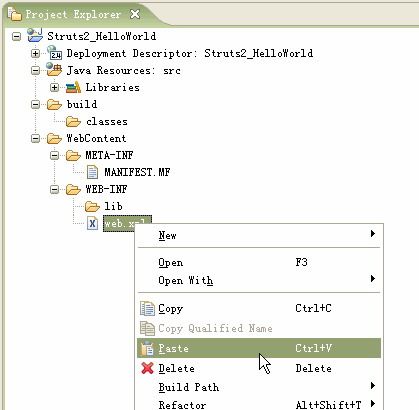419x410 pixels.
Task: Select the build folder label
Action: click(82, 104)
